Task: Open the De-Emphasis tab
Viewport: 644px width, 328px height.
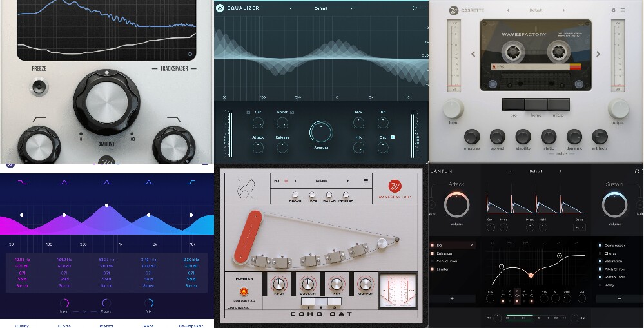Action: point(191,326)
